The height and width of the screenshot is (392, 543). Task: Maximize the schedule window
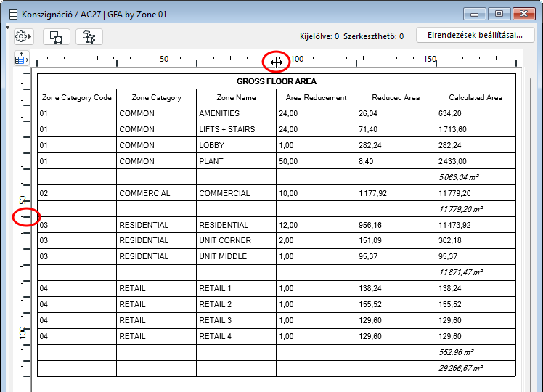[x=499, y=14]
